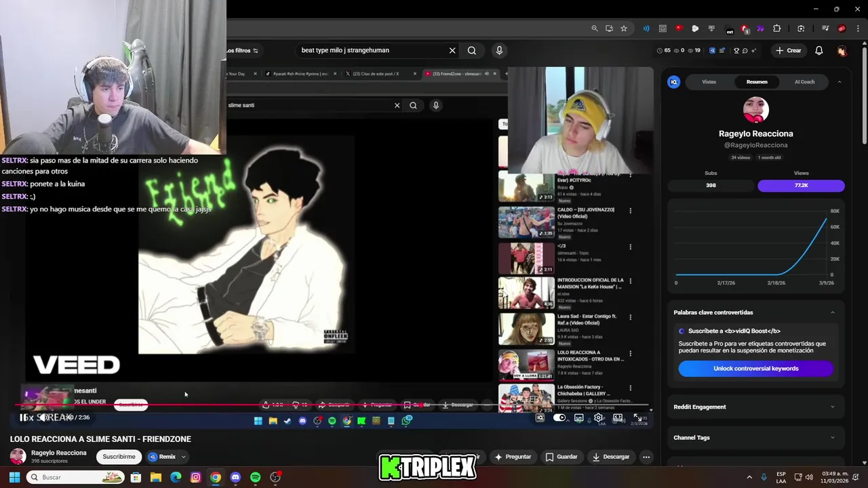
Task: Click the blue vidIQ icon in the stats bar
Action: point(712,50)
